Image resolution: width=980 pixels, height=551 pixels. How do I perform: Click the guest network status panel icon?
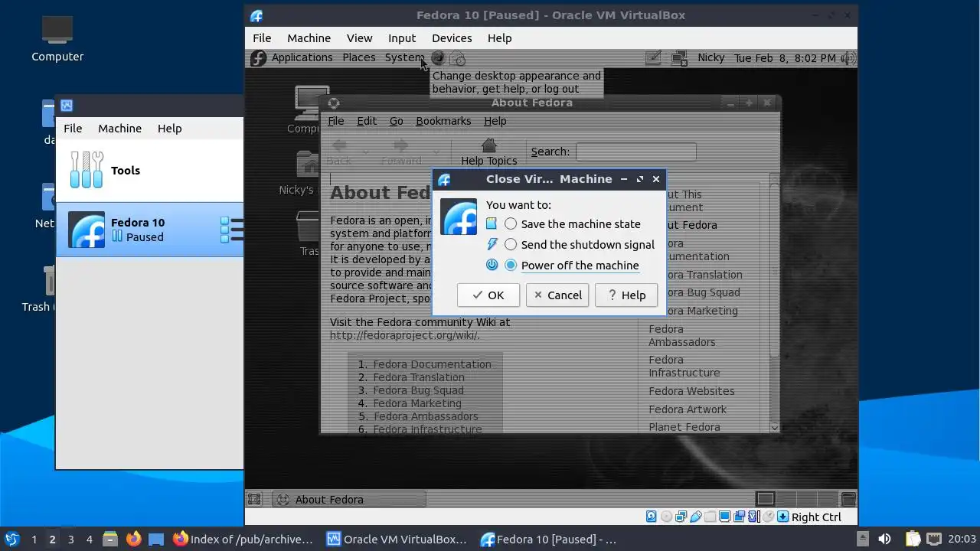coord(679,58)
